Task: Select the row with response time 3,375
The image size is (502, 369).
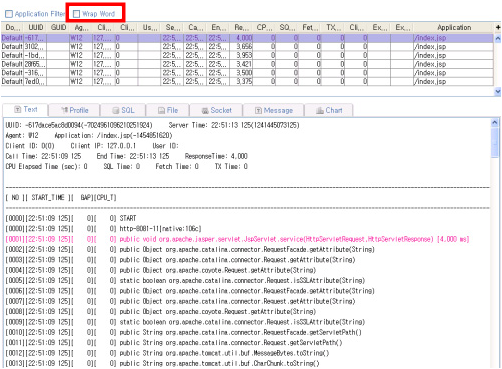Action: (247, 81)
